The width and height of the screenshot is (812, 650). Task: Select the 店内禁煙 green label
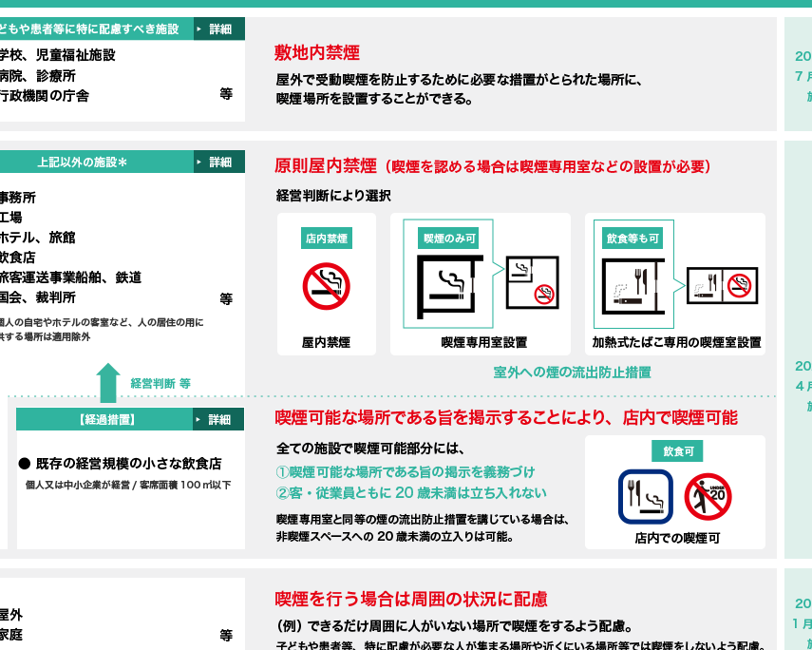(326, 238)
